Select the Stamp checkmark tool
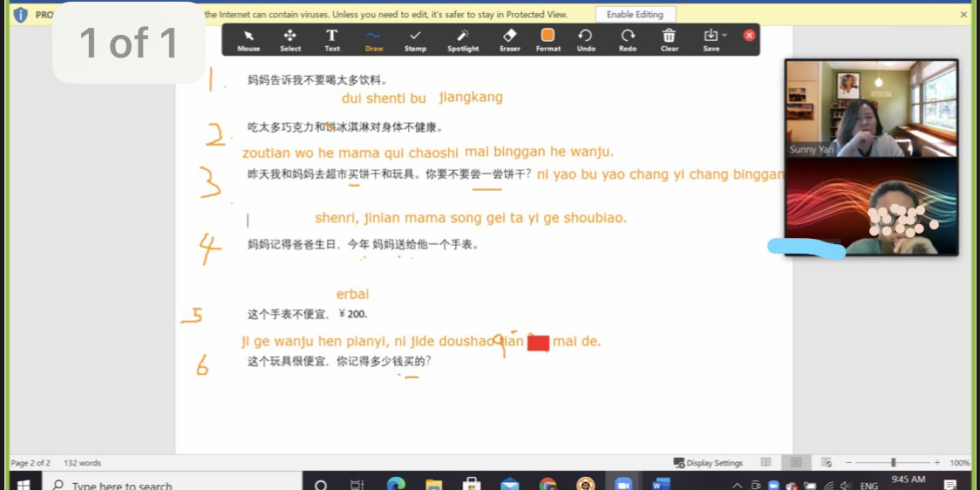980x490 pixels. pyautogui.click(x=415, y=39)
